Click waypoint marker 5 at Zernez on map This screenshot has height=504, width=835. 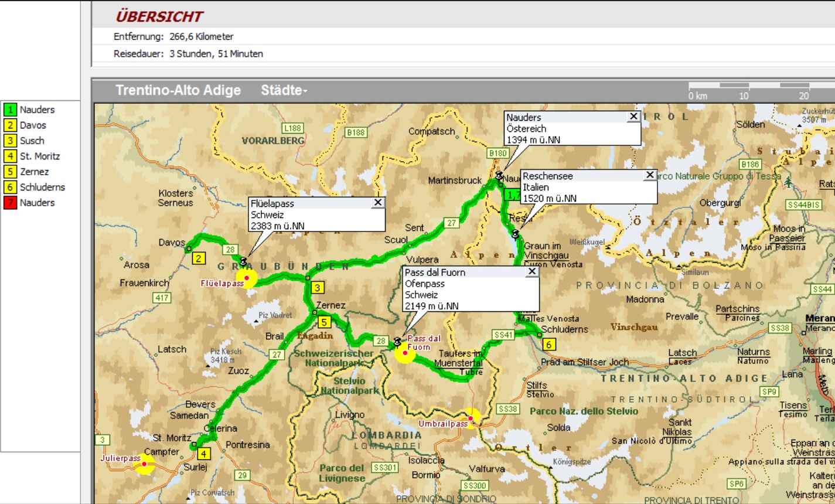[x=323, y=321]
